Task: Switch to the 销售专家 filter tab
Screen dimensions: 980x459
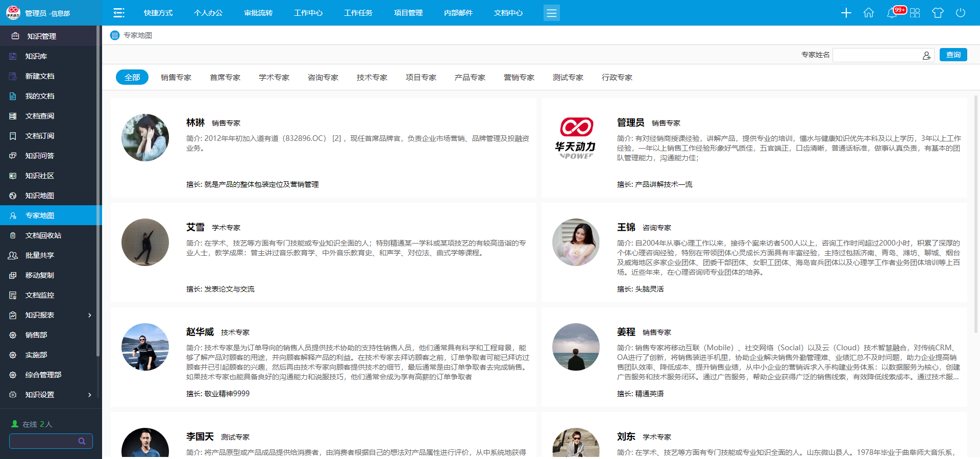Action: tap(176, 78)
